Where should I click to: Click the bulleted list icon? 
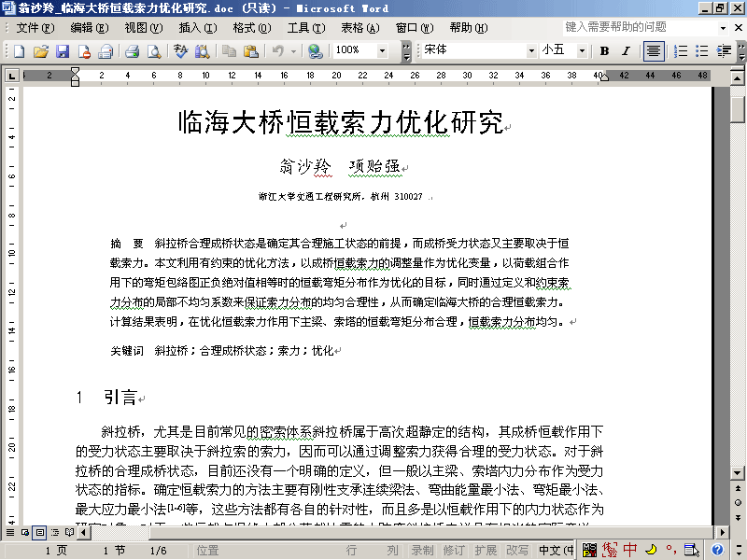tap(702, 51)
